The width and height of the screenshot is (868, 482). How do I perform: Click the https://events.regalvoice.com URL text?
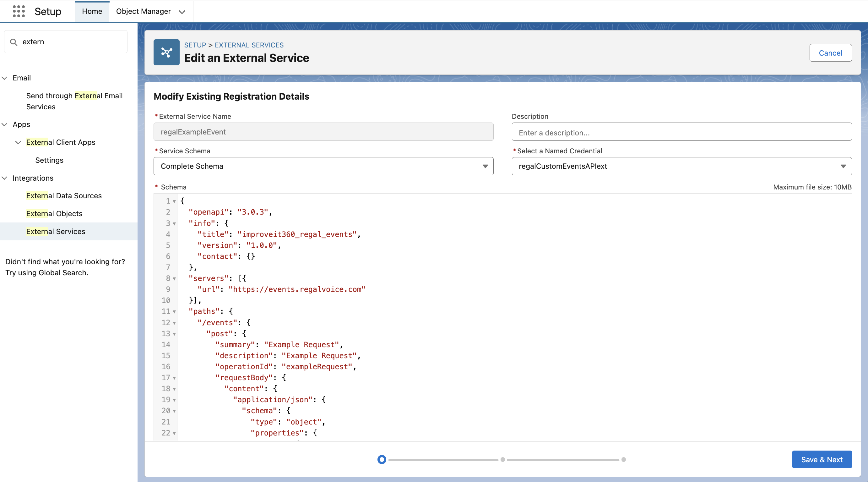pyautogui.click(x=297, y=289)
